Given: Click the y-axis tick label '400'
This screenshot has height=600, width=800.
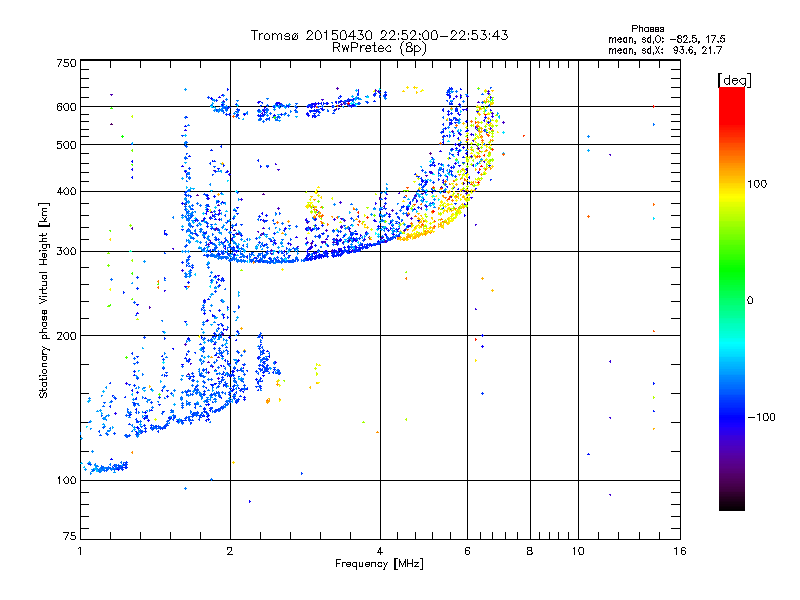Looking at the screenshot, I should click(x=66, y=192).
